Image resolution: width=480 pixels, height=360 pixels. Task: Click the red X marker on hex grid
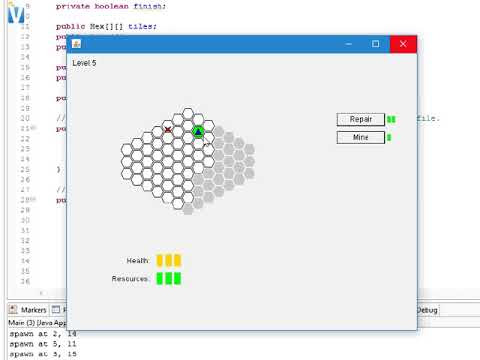click(x=168, y=129)
